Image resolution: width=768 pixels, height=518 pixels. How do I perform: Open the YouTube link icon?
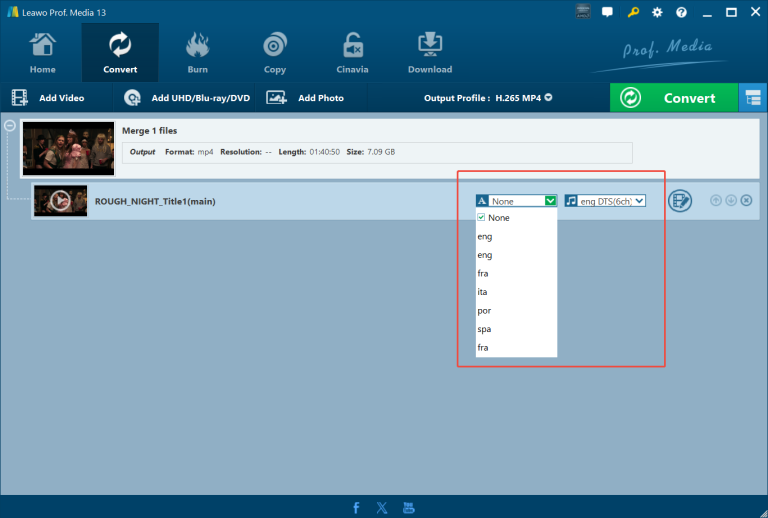(x=408, y=508)
